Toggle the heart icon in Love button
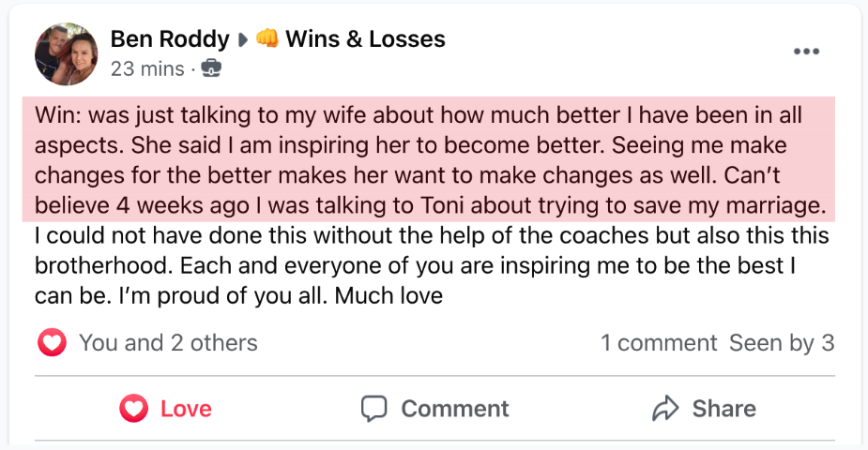Image resolution: width=868 pixels, height=450 pixels. click(135, 409)
